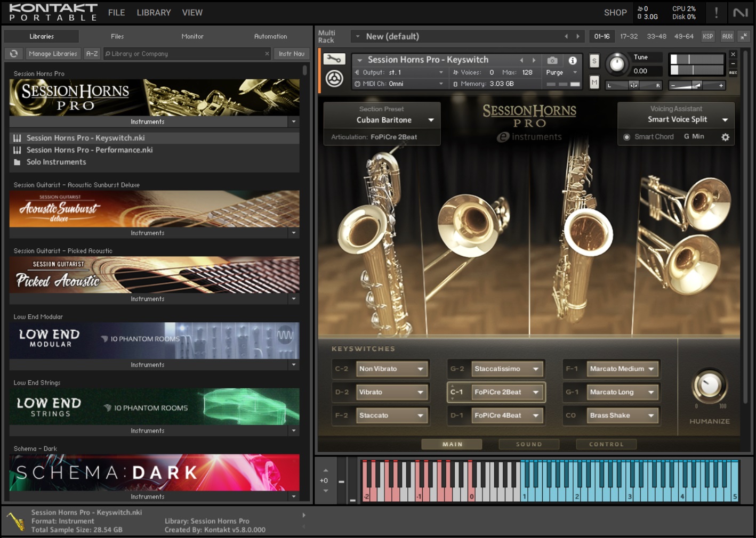This screenshot has height=538, width=756.
Task: Load Session Horns Pro - Performance.nki
Action: [x=89, y=150]
